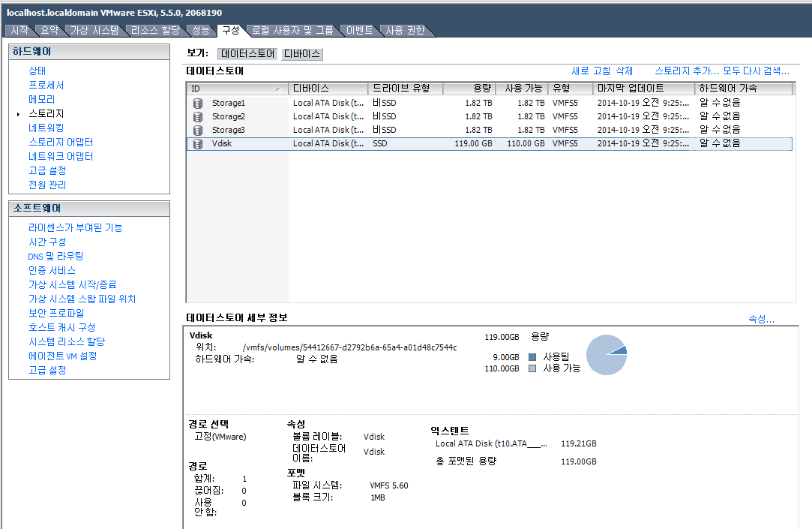This screenshot has width=812, height=529.
Task: Open the 네트워킹 hardware link
Action: pos(46,128)
